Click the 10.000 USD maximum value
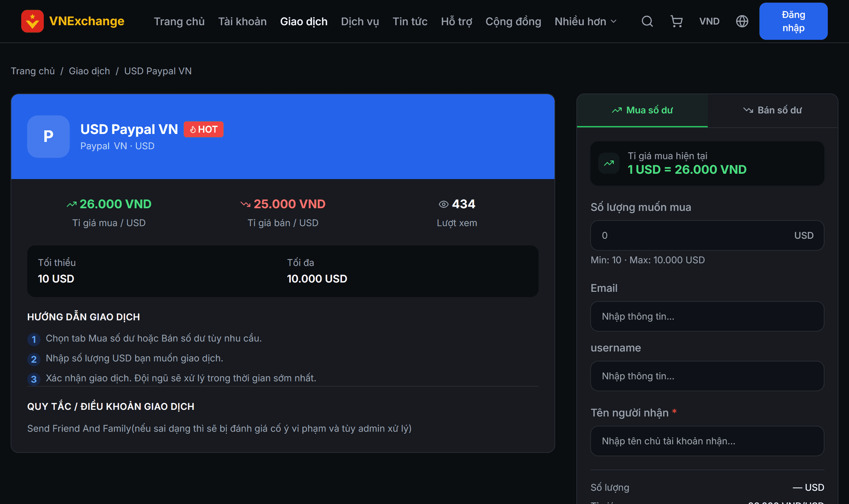Viewport: 849px width, 504px height. click(x=317, y=279)
